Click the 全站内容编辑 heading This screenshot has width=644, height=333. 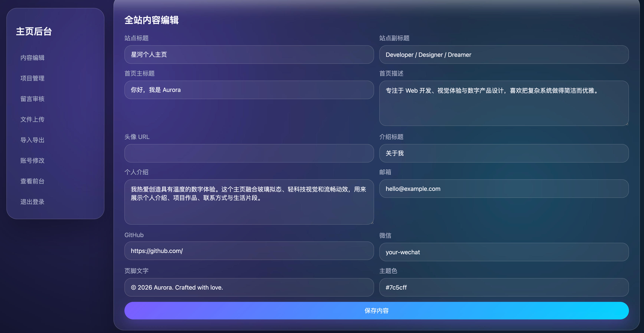tap(152, 20)
